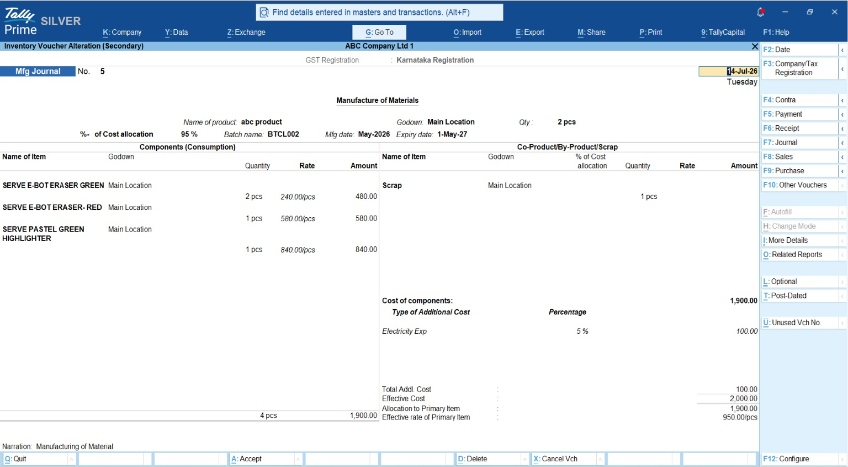Click Electricity Exp additional cost

click(x=405, y=331)
